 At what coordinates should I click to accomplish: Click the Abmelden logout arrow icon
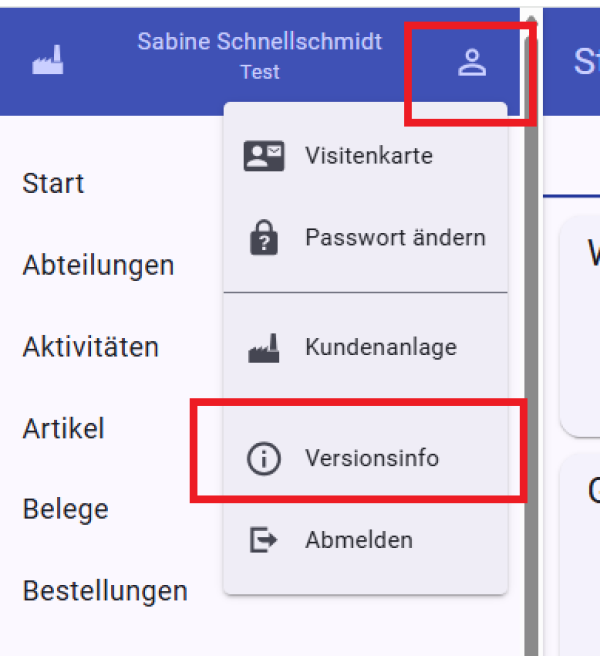click(x=264, y=540)
